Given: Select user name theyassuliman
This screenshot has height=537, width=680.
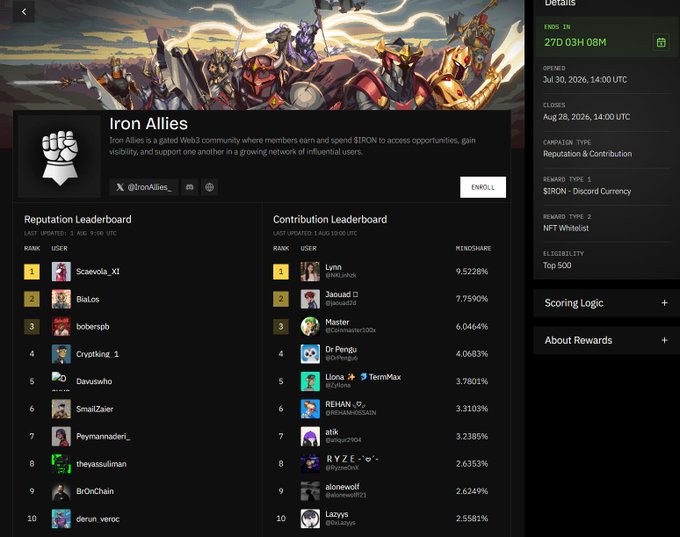Looking at the screenshot, I should click(101, 464).
